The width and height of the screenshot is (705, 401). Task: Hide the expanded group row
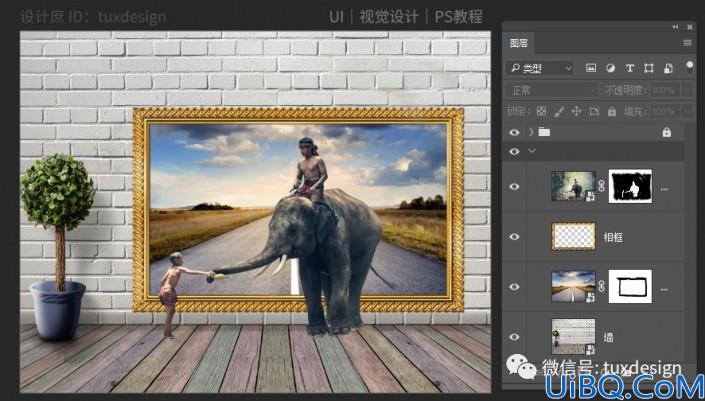(x=514, y=151)
